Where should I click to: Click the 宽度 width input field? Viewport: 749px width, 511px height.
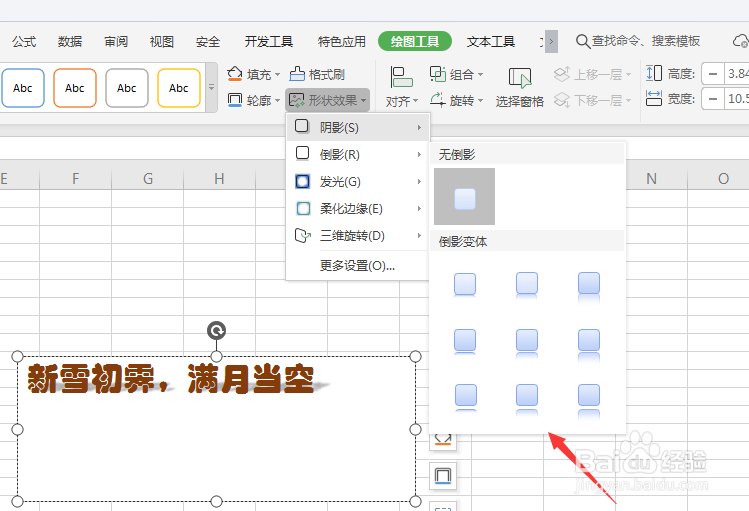(737, 99)
